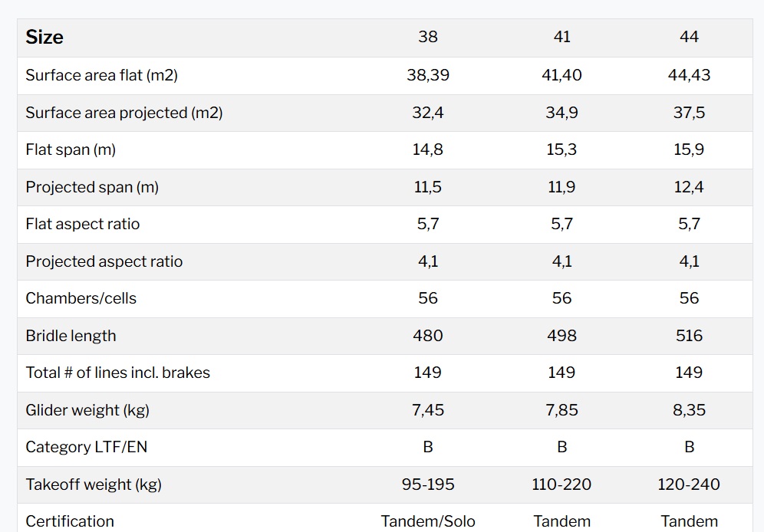Click the 12,4 projected span value
This screenshot has width=764, height=532.
[x=689, y=187]
